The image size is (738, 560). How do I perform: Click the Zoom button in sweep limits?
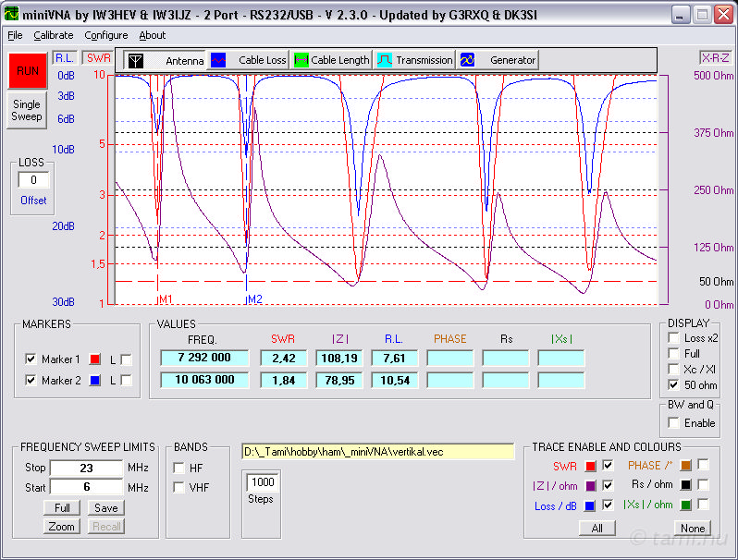click(x=61, y=526)
